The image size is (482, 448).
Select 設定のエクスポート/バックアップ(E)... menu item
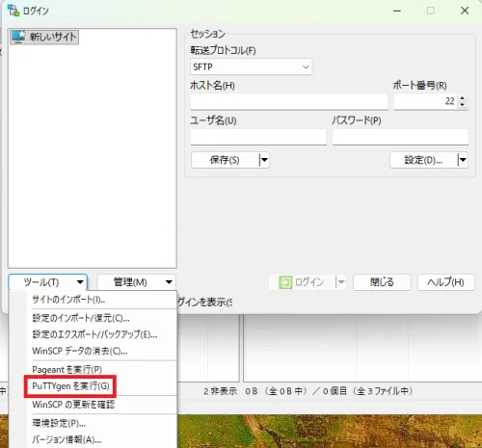point(94,334)
